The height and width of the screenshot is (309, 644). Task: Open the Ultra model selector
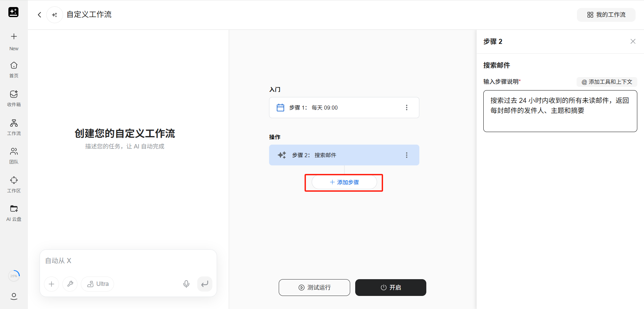tap(98, 284)
